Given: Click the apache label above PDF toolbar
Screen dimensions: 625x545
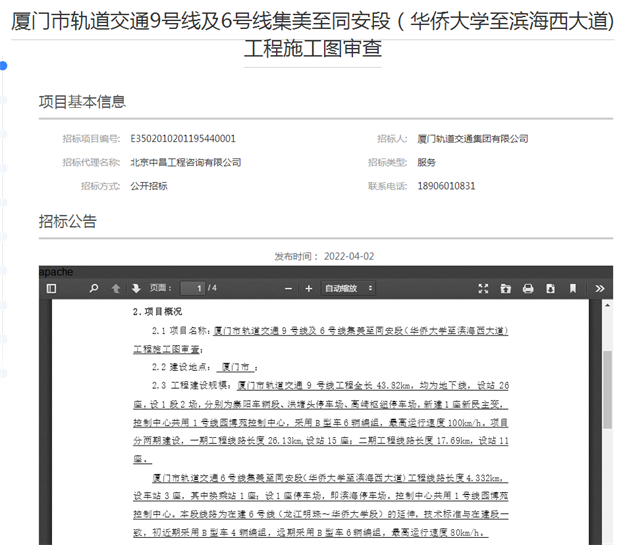Looking at the screenshot, I should pos(56,272).
